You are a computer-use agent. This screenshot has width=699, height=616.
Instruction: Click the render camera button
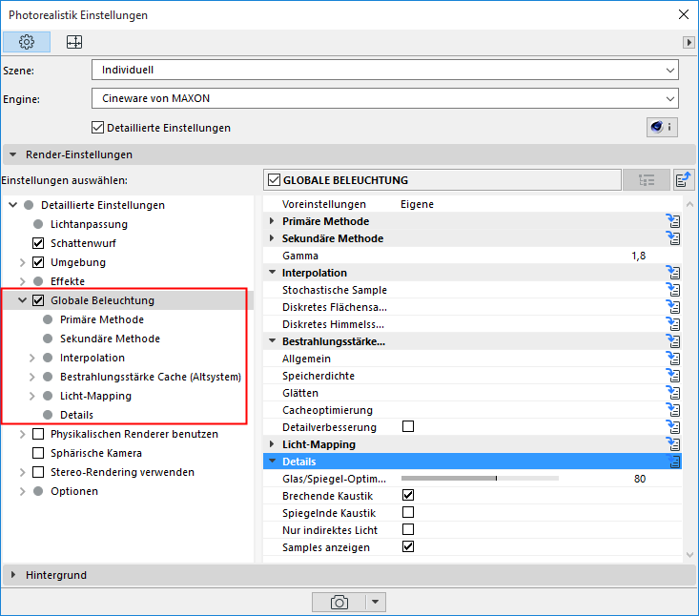(339, 603)
